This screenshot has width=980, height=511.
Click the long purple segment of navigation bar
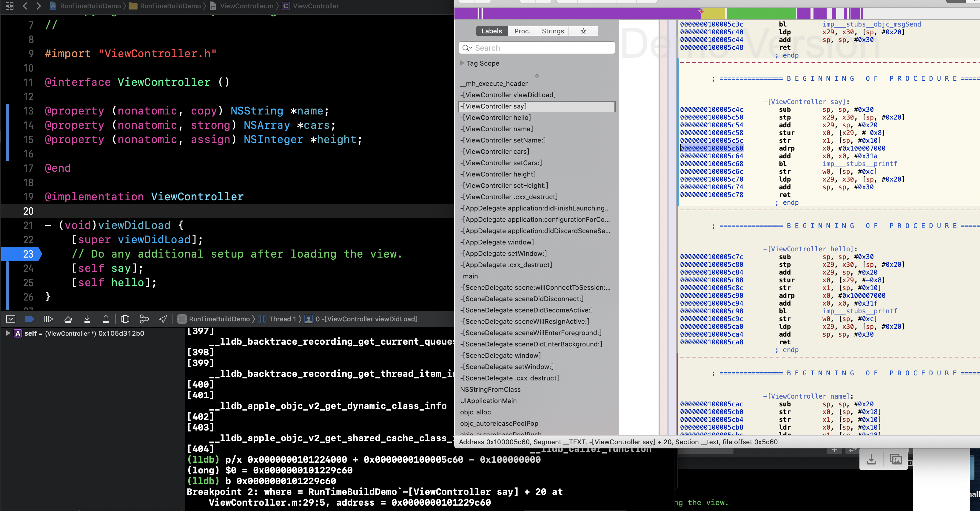(x=591, y=14)
